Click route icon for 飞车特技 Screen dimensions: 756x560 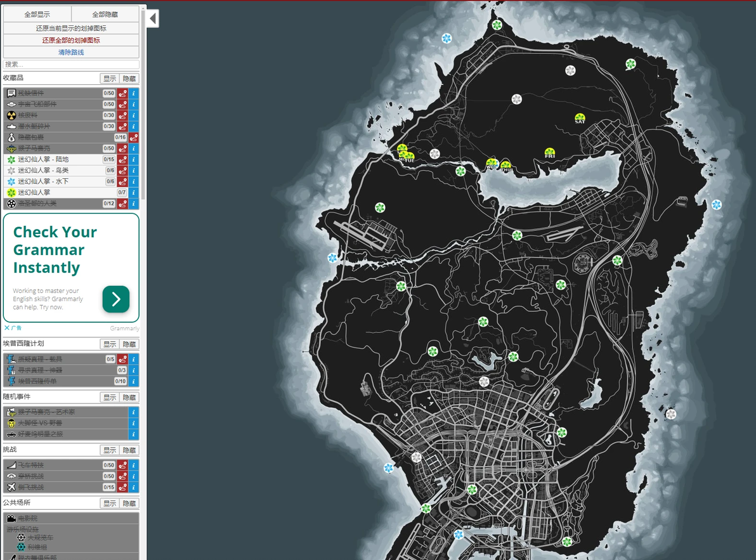tap(122, 465)
